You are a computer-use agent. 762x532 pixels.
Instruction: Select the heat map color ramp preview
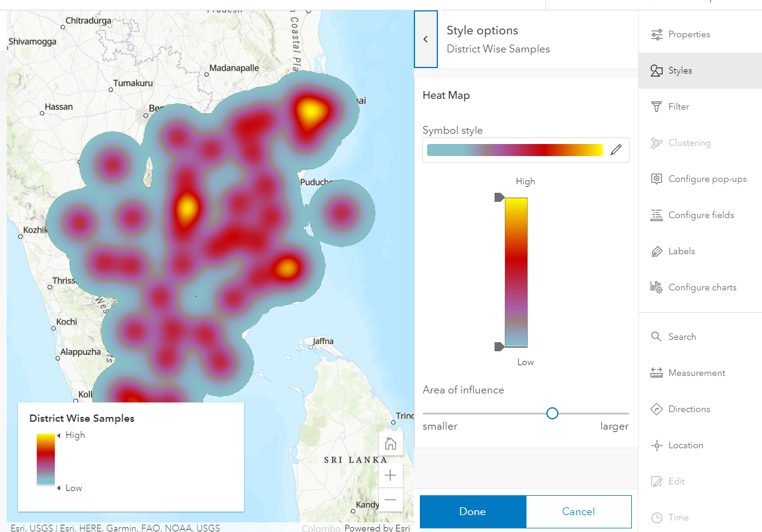tap(515, 149)
